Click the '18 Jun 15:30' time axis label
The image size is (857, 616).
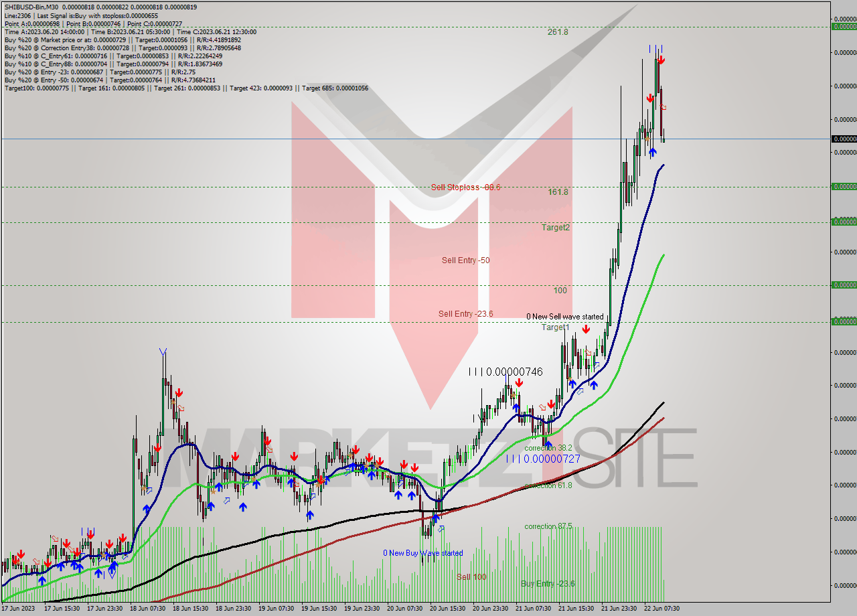point(191,609)
